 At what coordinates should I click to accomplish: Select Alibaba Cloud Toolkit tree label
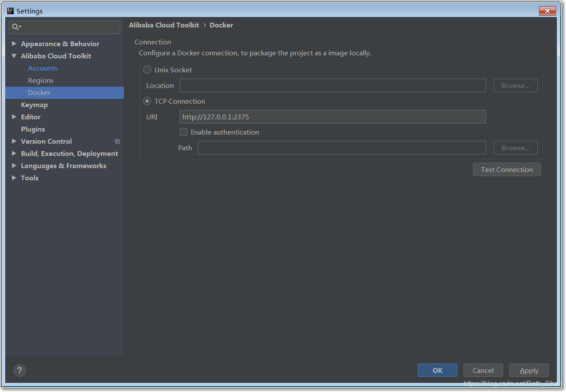(56, 56)
